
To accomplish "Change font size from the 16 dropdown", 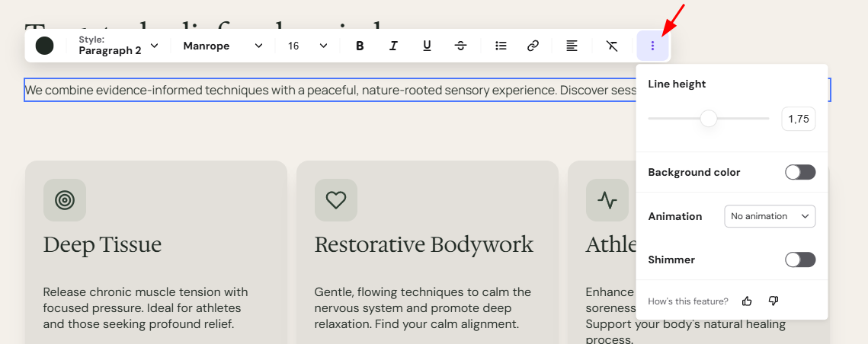I will click(308, 46).
